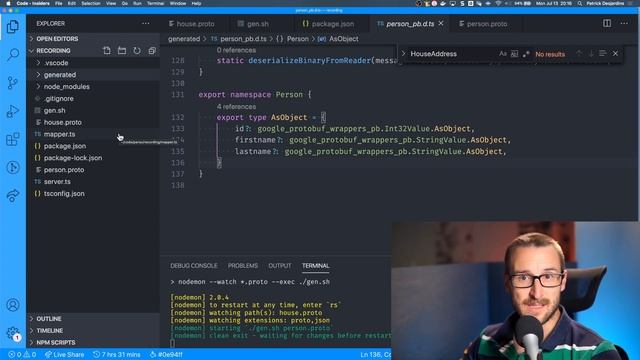Switch to the Debug Console panel tab
Screen dimensions: 640x360
click(x=194, y=266)
